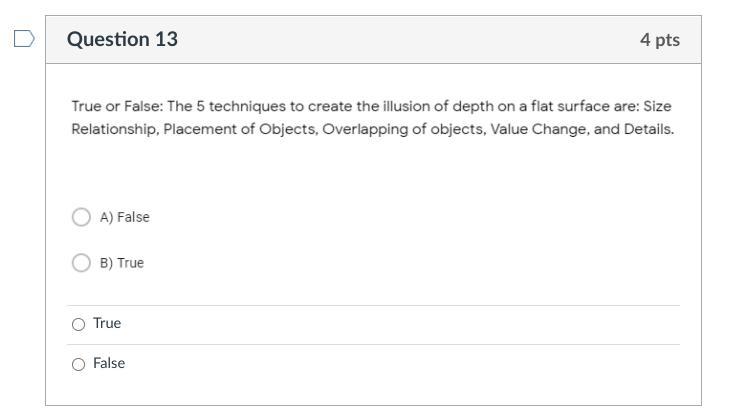Choose the small 'True' radio option
The height and width of the screenshot is (417, 742).
tap(79, 324)
